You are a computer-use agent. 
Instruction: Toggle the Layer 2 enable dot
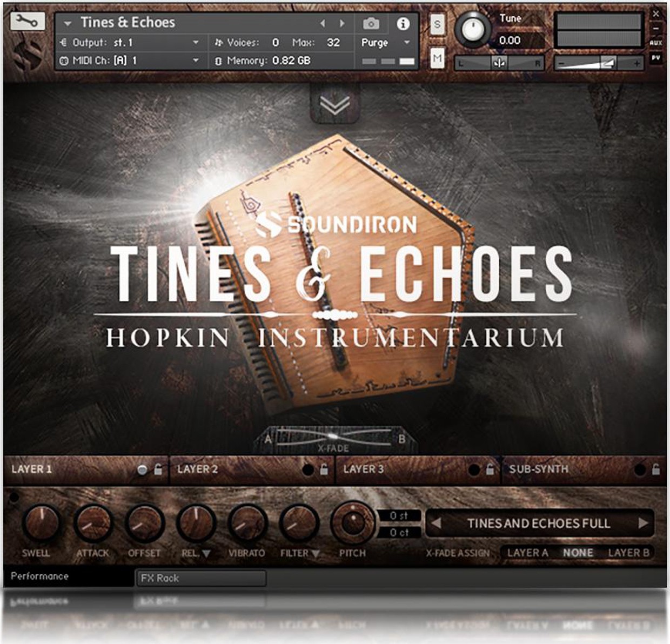pos(308,470)
